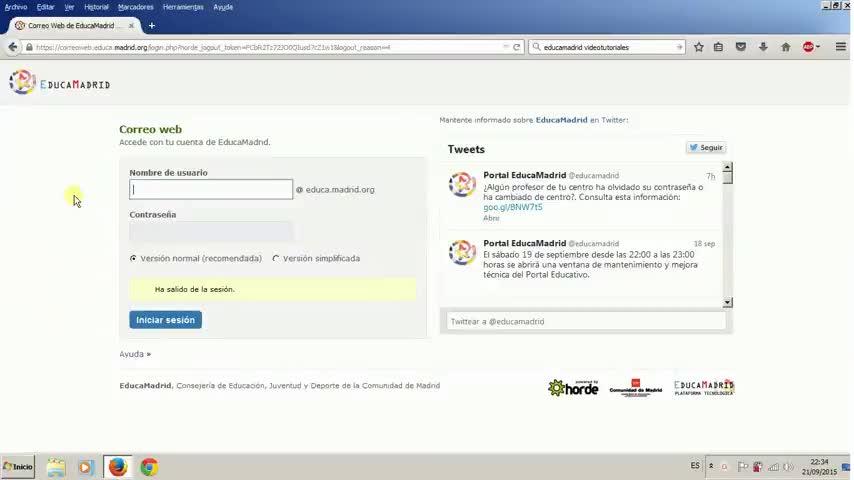The height and width of the screenshot is (480, 854).
Task: Open the Firefox hamburger menu
Action: 841,47
